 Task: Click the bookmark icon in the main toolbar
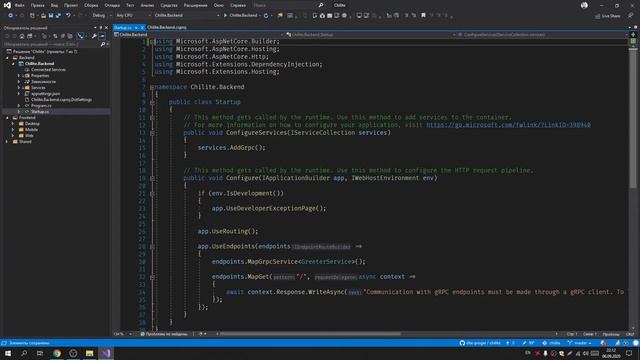(423, 16)
